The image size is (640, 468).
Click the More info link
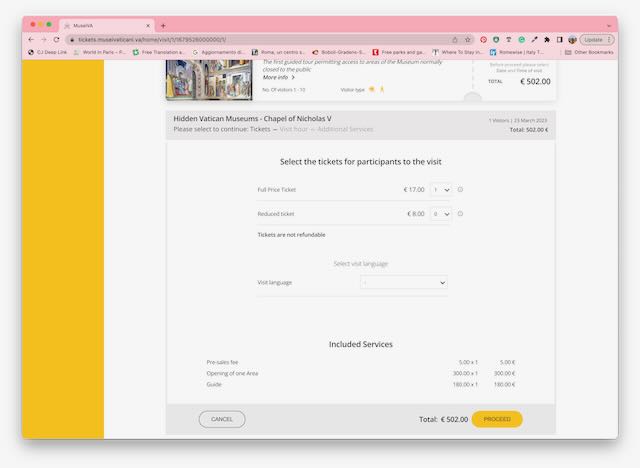tap(278, 77)
